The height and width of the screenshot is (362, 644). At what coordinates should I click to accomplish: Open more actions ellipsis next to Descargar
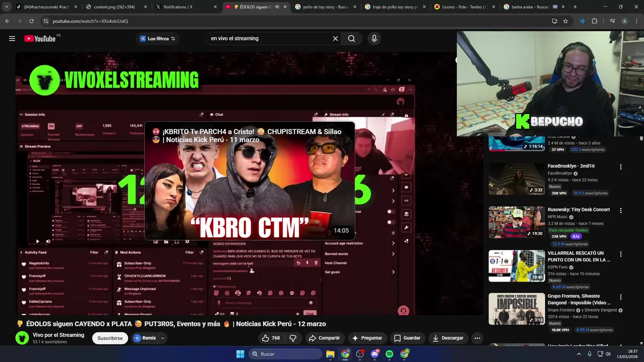coord(477,338)
